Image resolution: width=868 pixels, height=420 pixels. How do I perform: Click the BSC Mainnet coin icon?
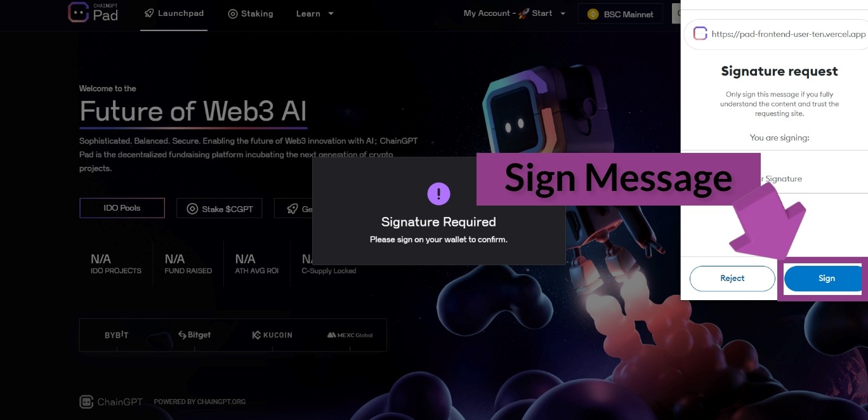click(593, 14)
